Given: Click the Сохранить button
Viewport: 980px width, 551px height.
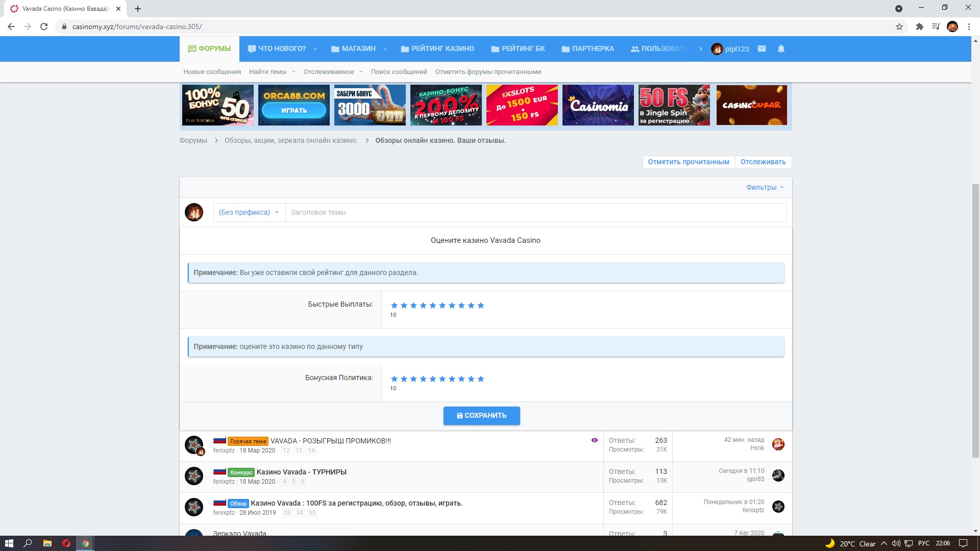Looking at the screenshot, I should click(481, 416).
